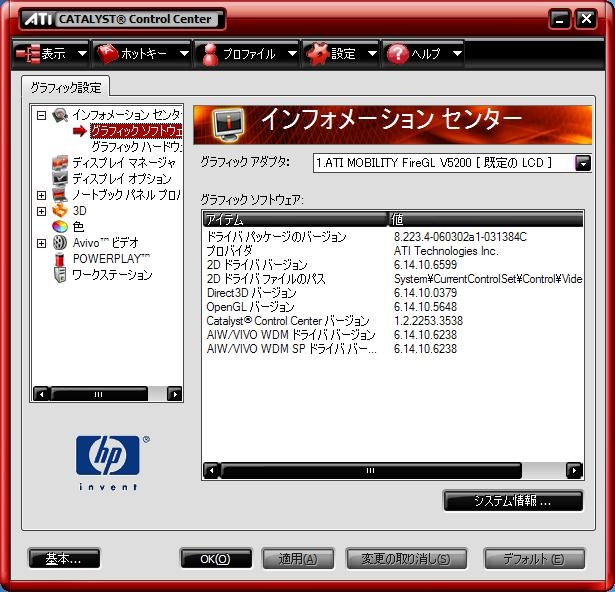Switch to the グラフィック設定 tab

(x=66, y=87)
